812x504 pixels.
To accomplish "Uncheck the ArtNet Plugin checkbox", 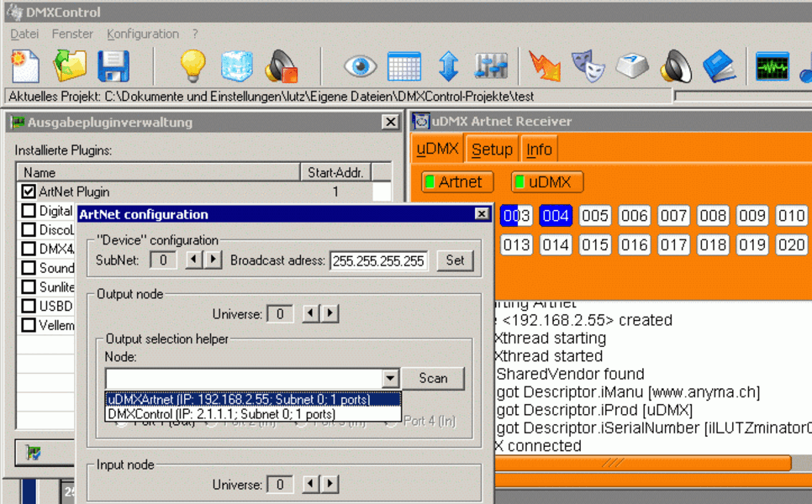I will [29, 192].
